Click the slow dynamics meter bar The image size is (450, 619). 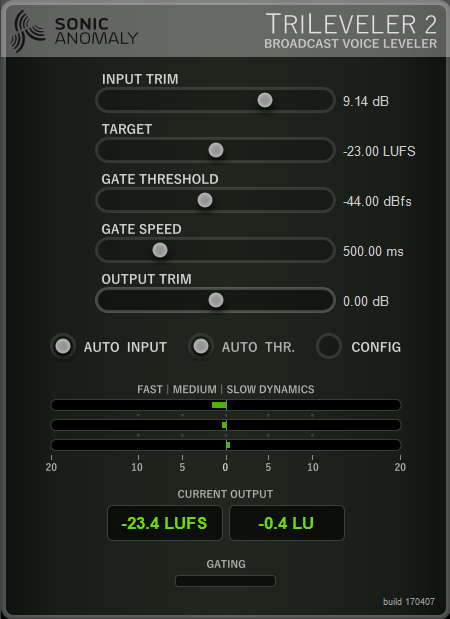[x=226, y=445]
